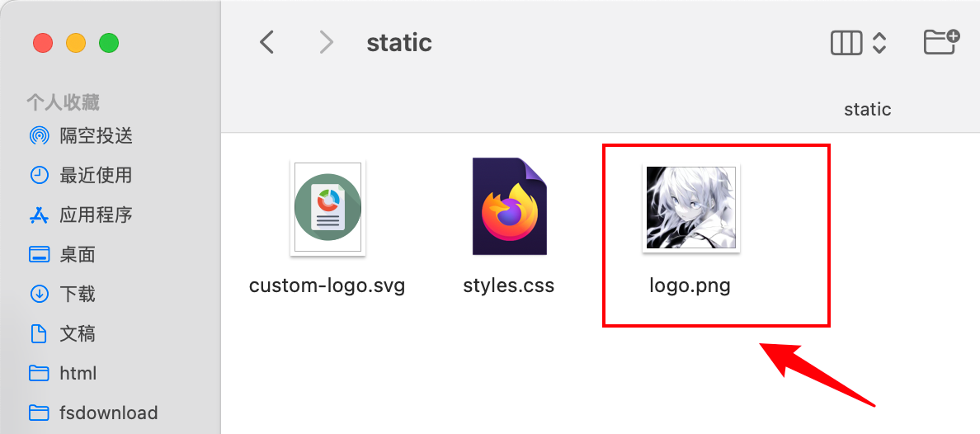Click logo.png file name

(x=690, y=286)
